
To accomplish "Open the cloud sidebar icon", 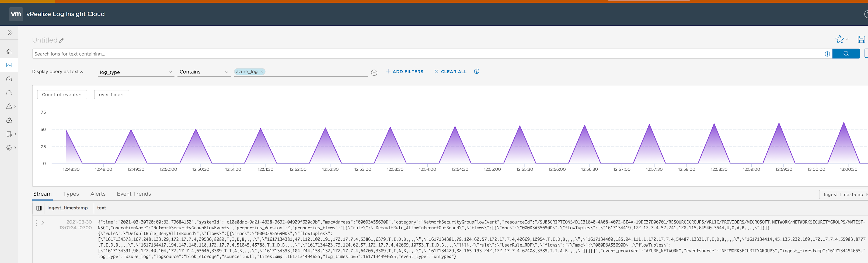I will coord(9,93).
